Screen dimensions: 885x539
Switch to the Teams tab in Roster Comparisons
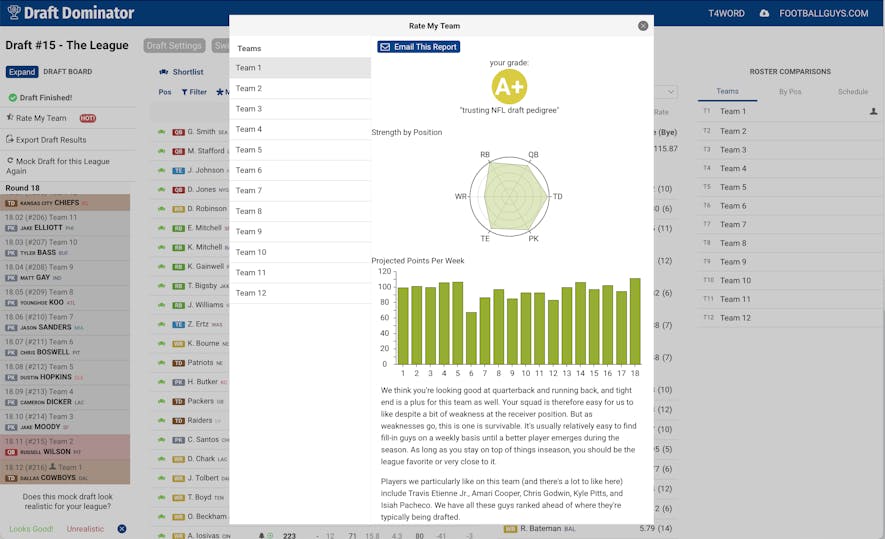tap(727, 91)
